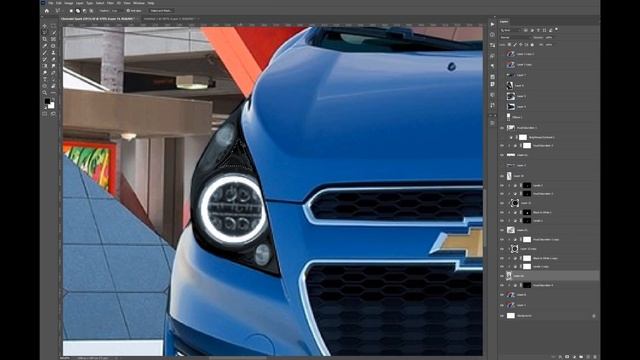Image resolution: width=640 pixels, height=360 pixels.
Task: Click the Home icon in options bar
Action: click(47, 11)
